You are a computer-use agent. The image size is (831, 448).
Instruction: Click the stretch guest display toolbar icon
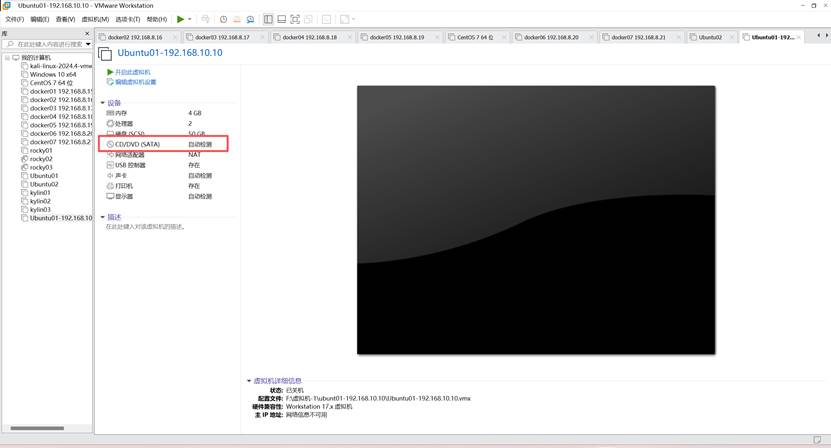click(x=344, y=19)
